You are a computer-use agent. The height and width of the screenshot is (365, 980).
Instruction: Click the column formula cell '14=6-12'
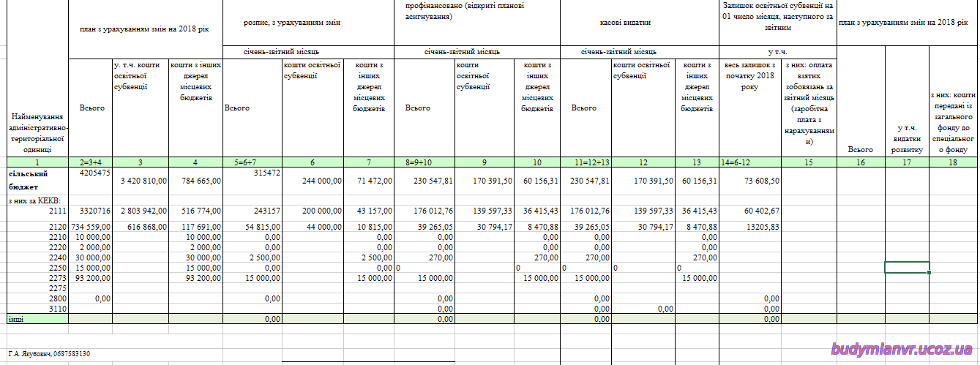[750, 162]
